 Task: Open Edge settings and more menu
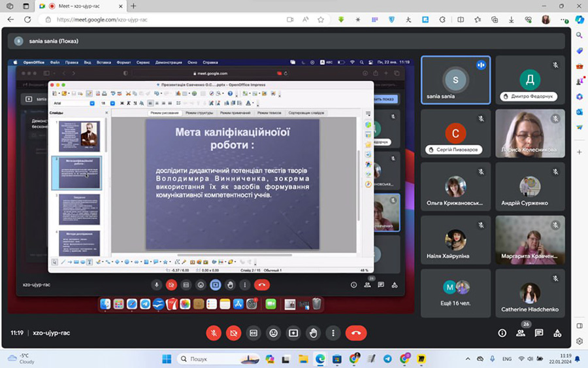(563, 20)
